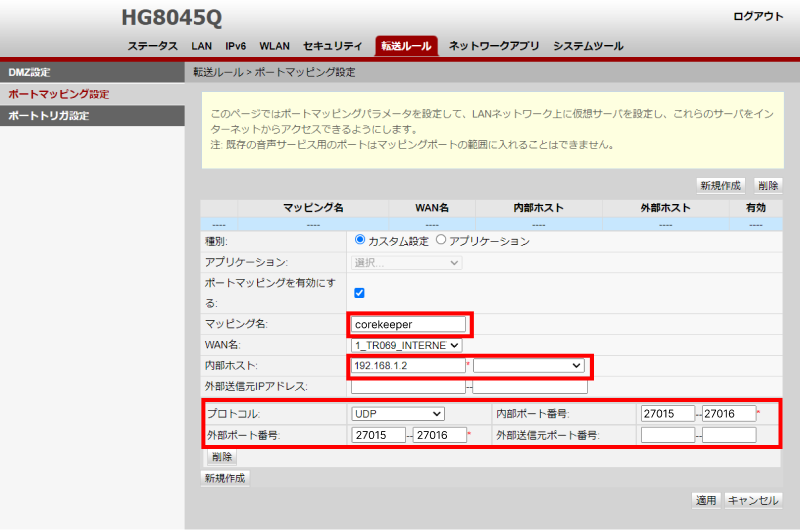This screenshot has height=530, width=800.
Task: Open DMZ設定 in the sidebar
Action: (x=30, y=72)
